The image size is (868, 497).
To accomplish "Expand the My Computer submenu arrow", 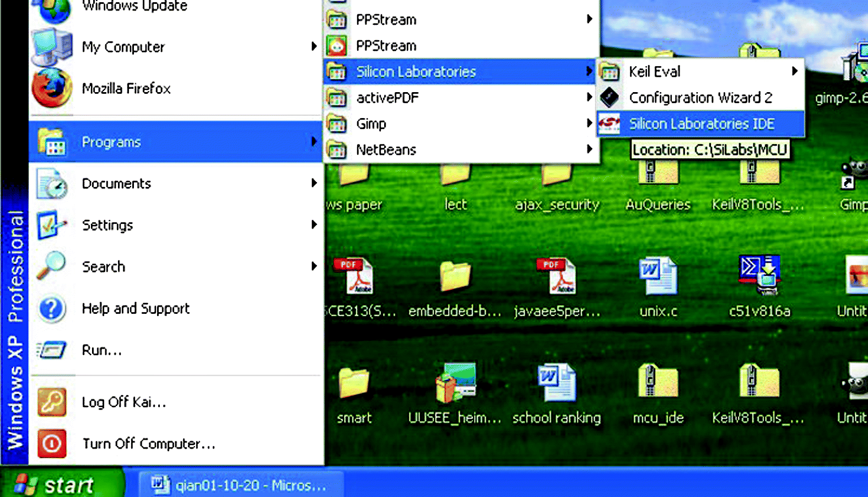I will pyautogui.click(x=314, y=46).
